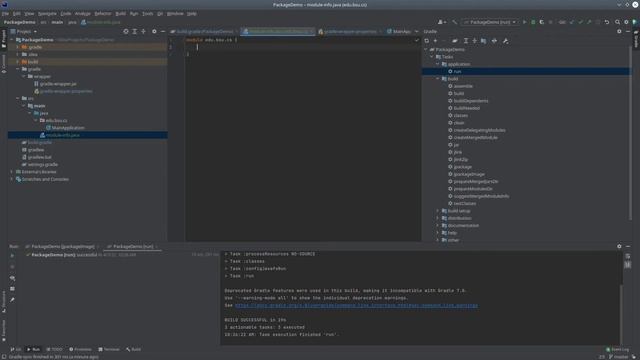This screenshot has height=360, width=640.
Task: Expand the build setup node
Action: [438, 211]
